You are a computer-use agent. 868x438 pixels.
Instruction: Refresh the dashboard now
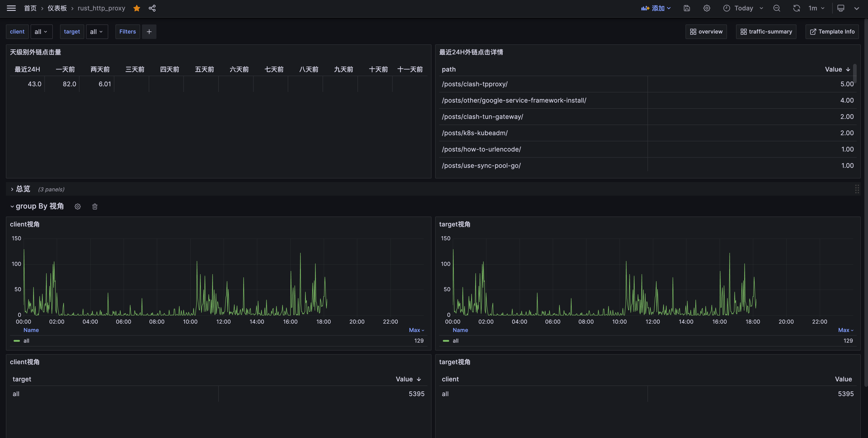[796, 8]
